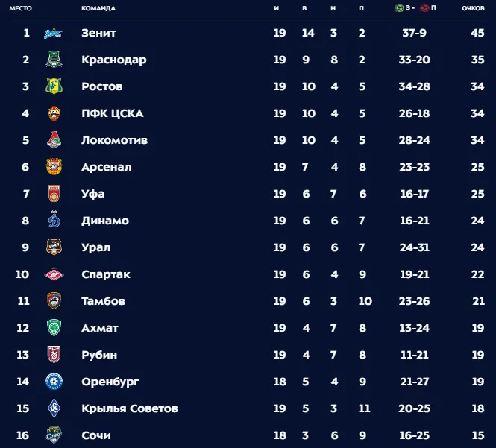This screenshot has width=496, height=448.
Task: Click the green ball goals-scored header icon
Action: (x=400, y=8)
